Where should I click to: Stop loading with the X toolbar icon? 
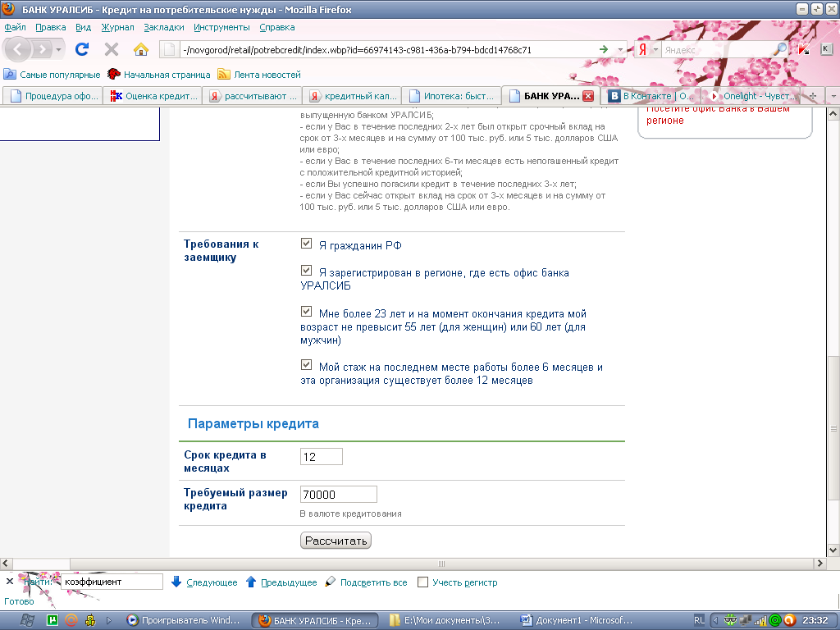(x=112, y=49)
